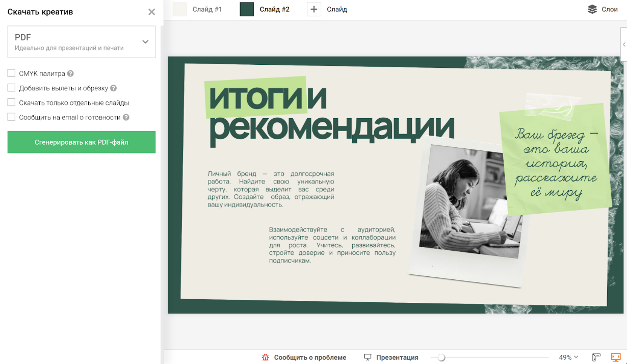Close the Скачать креатив panel
This screenshot has height=364, width=627.
coord(151,12)
